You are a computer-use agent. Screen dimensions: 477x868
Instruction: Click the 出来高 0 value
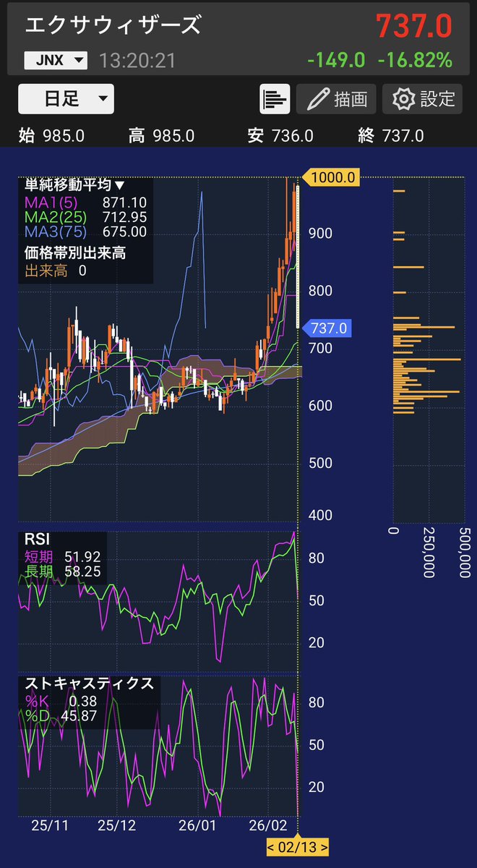coord(56,271)
